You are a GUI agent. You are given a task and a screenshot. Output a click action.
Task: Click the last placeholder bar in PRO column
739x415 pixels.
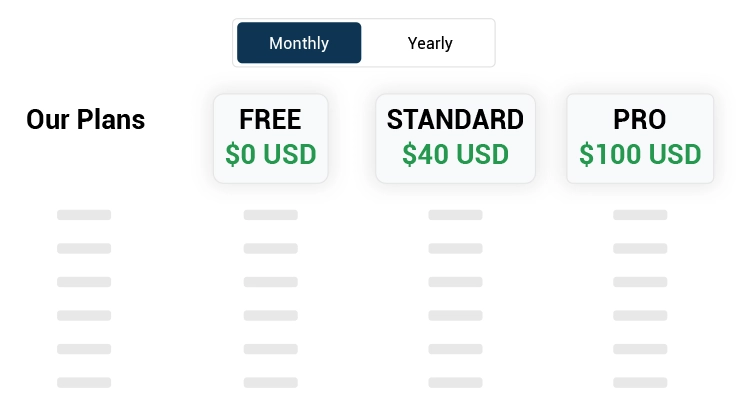pyautogui.click(x=640, y=382)
